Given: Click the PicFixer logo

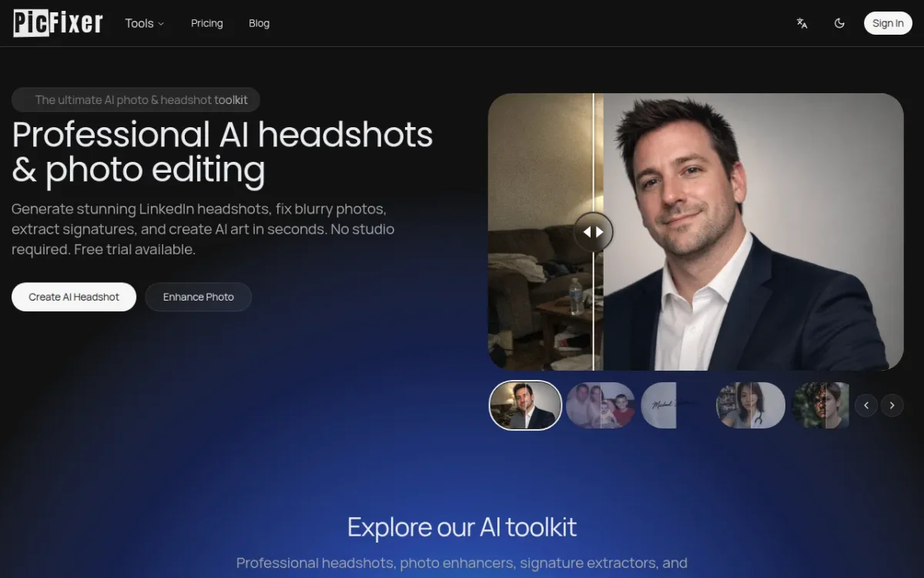Looking at the screenshot, I should pyautogui.click(x=58, y=23).
